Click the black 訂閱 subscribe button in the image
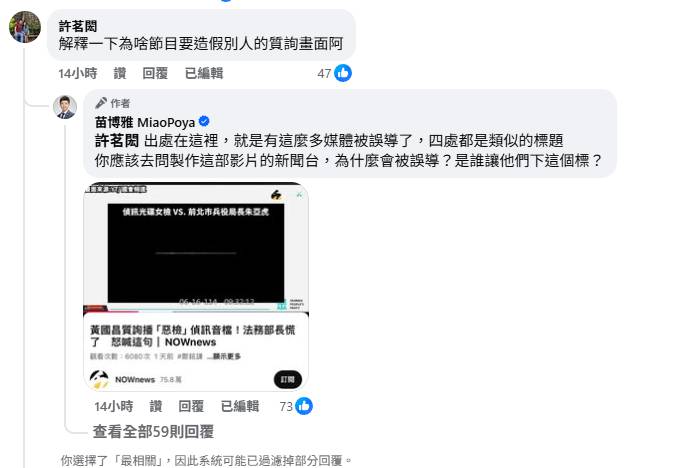 (288, 380)
